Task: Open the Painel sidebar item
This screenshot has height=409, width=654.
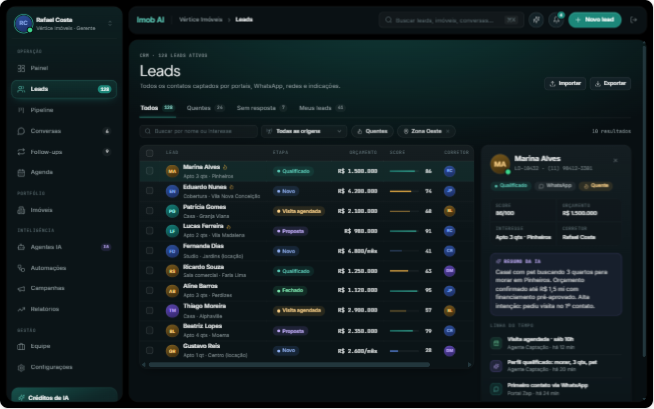Action: (64, 68)
